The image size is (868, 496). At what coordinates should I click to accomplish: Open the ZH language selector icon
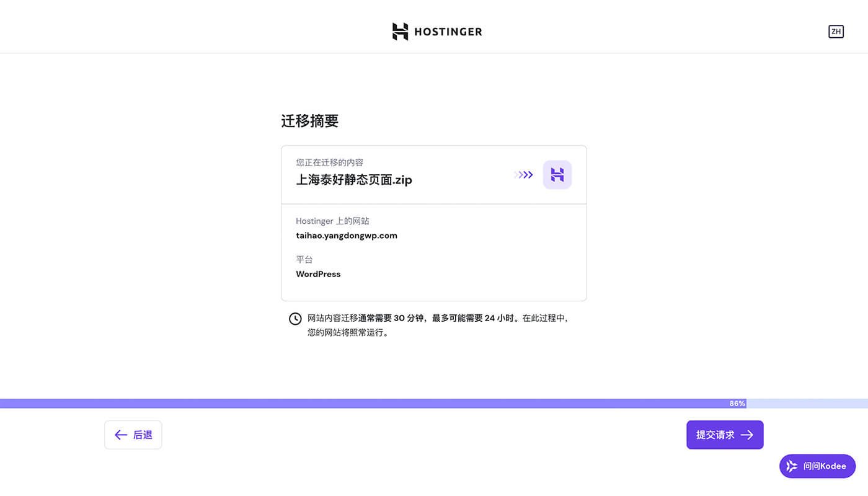click(836, 31)
